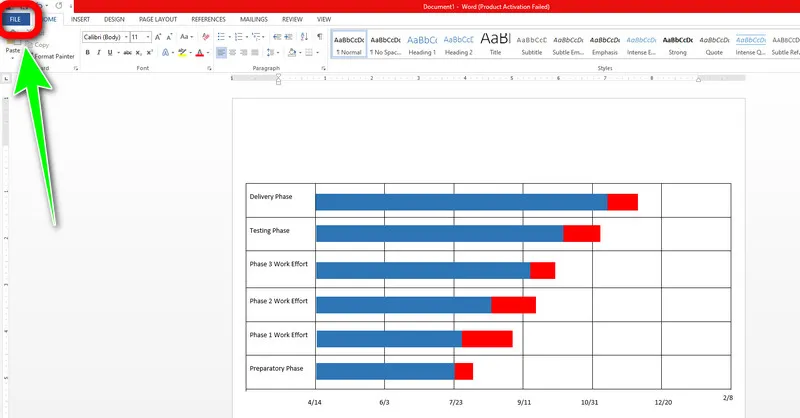
Task: Click the text highlight color icon
Action: (182, 52)
